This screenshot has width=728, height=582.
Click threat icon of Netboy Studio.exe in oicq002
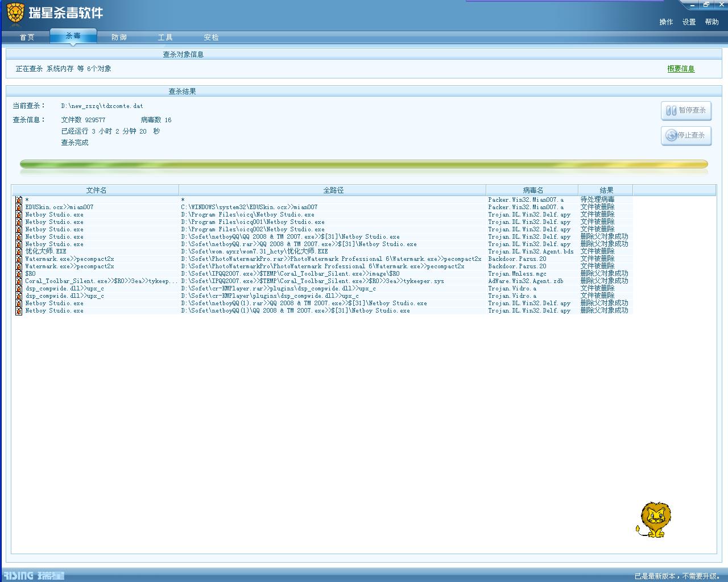pos(19,230)
